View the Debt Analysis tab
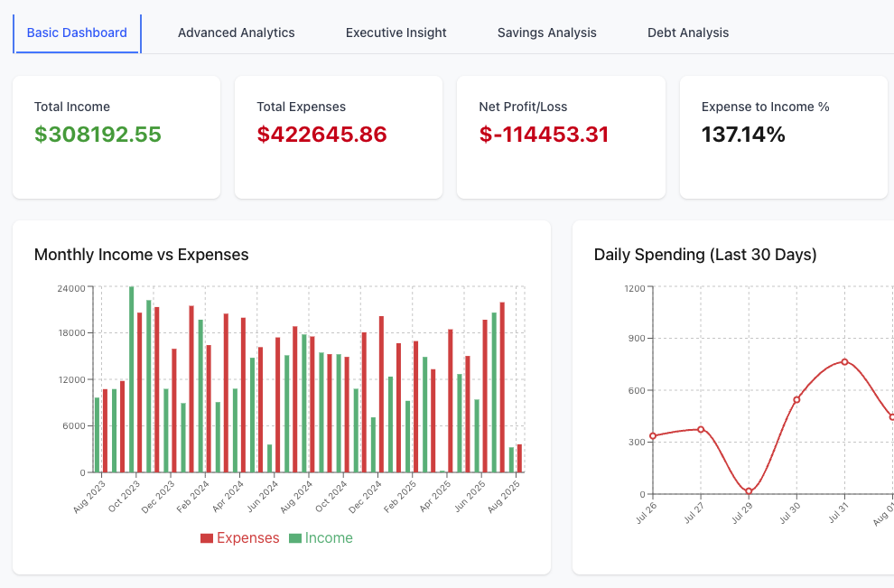Screen dimensions: 894x588 (687, 33)
